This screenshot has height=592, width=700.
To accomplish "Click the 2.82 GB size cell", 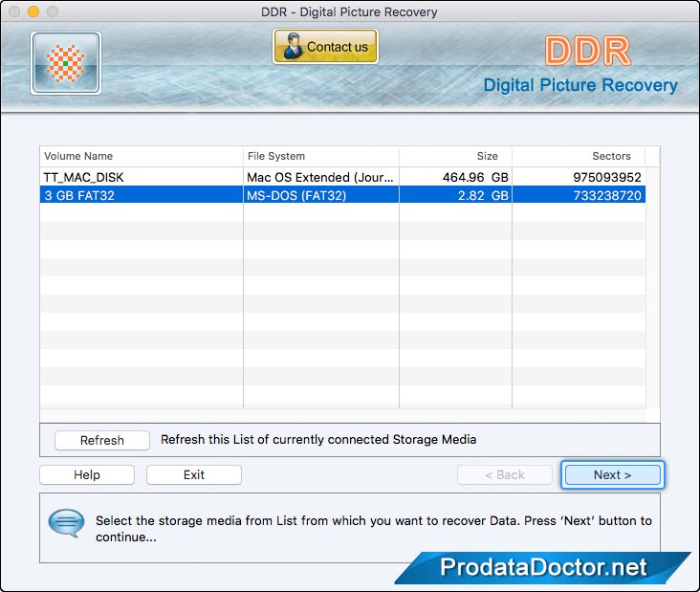I will click(455, 195).
